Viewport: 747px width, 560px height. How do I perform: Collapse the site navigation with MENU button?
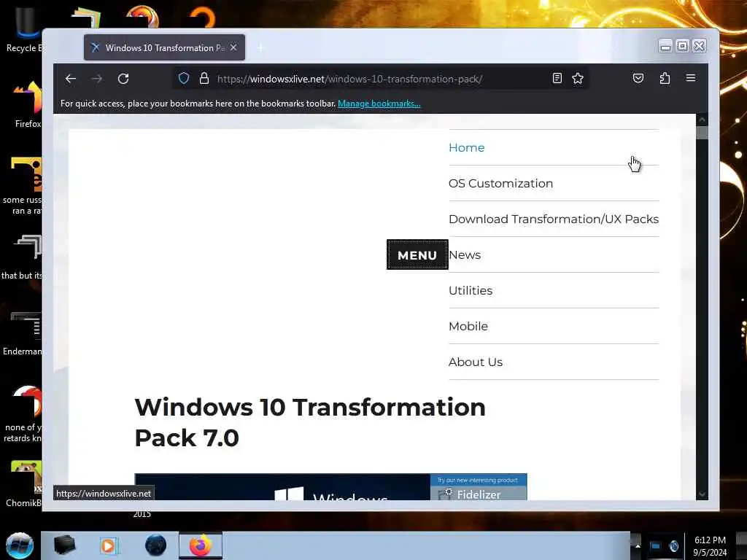coord(417,254)
